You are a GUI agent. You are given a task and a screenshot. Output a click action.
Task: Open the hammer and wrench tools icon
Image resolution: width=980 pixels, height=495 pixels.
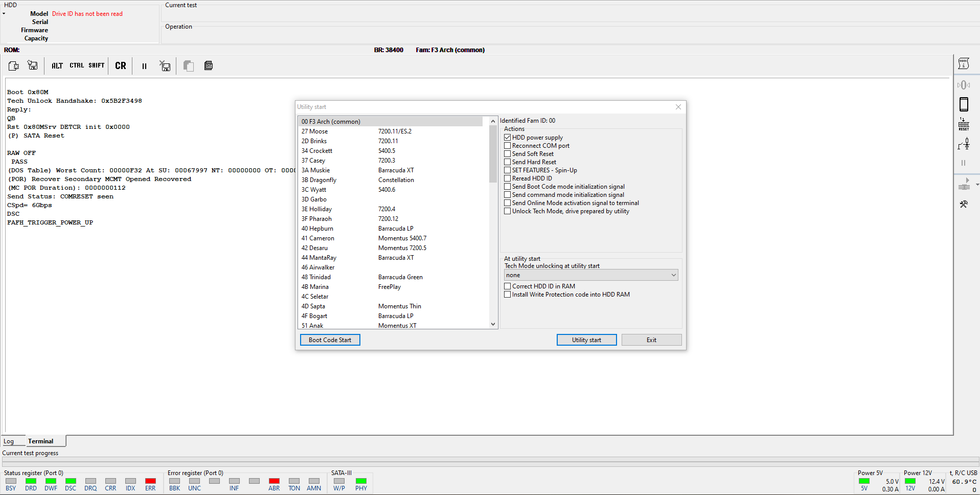(x=964, y=204)
